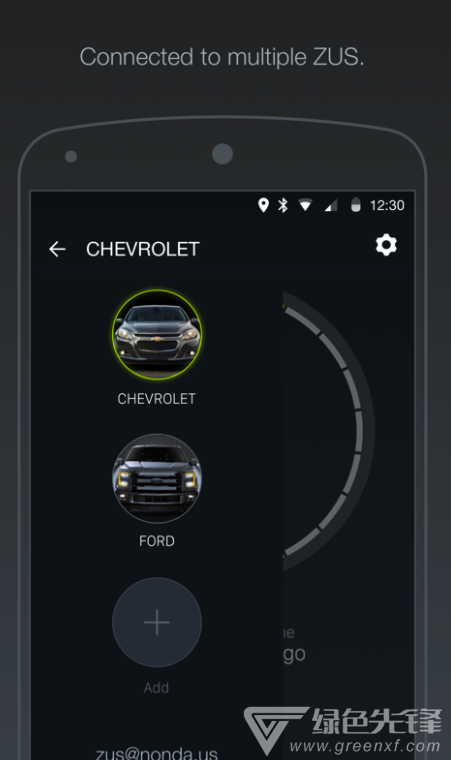Tap the CHEVROLET title in header
Image resolution: width=451 pixels, height=760 pixels.
143,249
